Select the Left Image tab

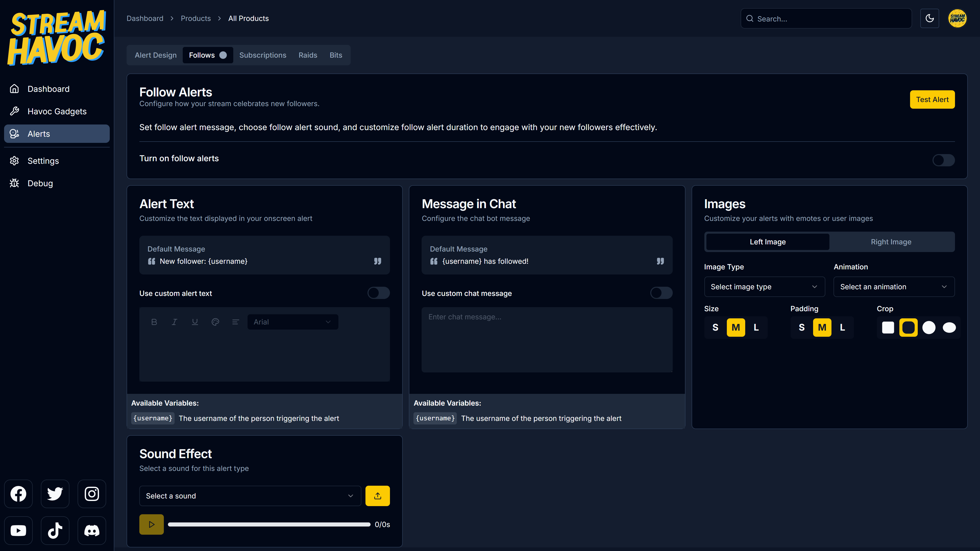coord(768,242)
